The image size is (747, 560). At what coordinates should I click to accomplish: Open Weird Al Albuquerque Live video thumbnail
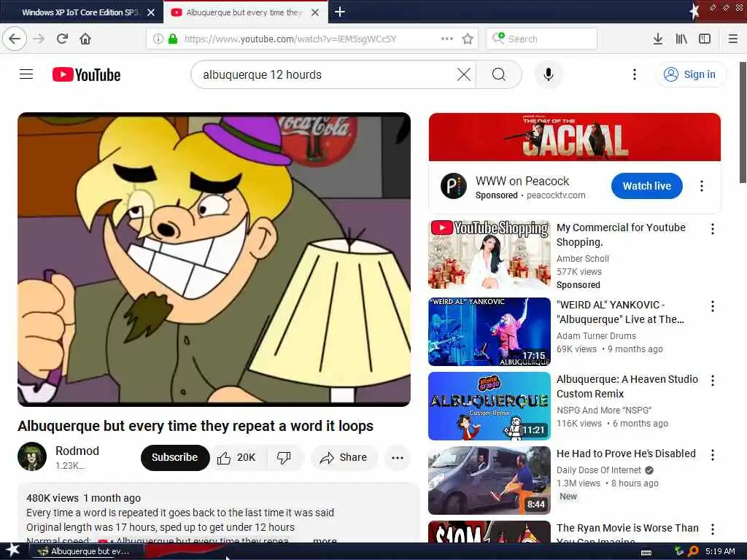(489, 332)
